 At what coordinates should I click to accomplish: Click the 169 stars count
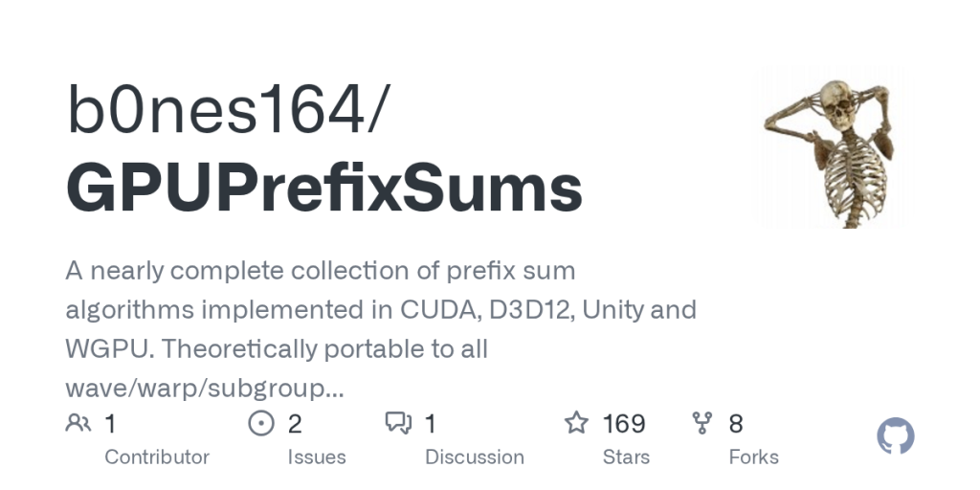(624, 423)
